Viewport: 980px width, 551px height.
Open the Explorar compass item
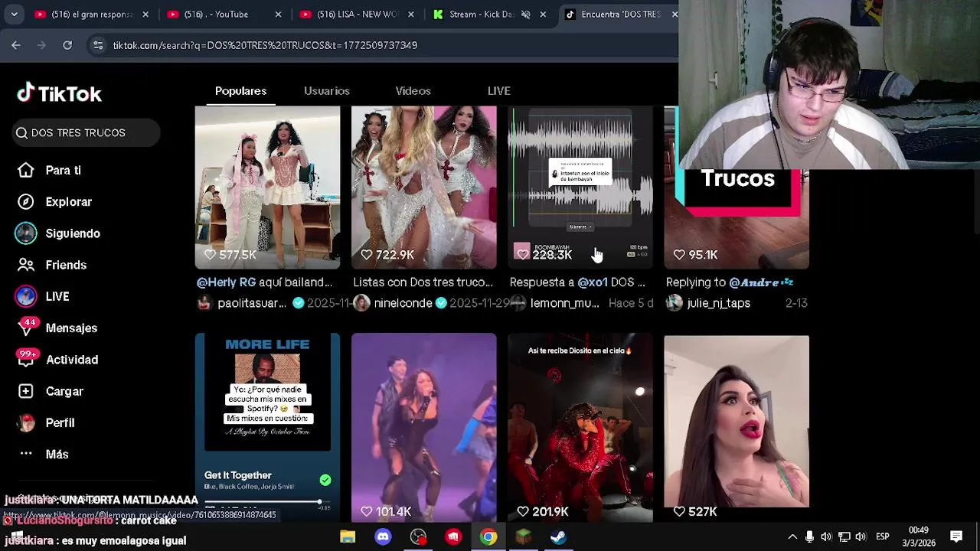click(x=55, y=201)
